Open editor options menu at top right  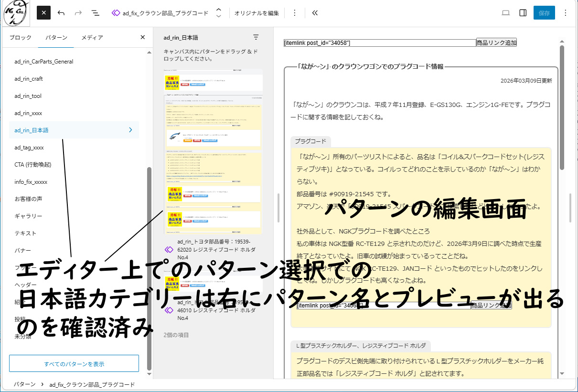click(x=566, y=13)
